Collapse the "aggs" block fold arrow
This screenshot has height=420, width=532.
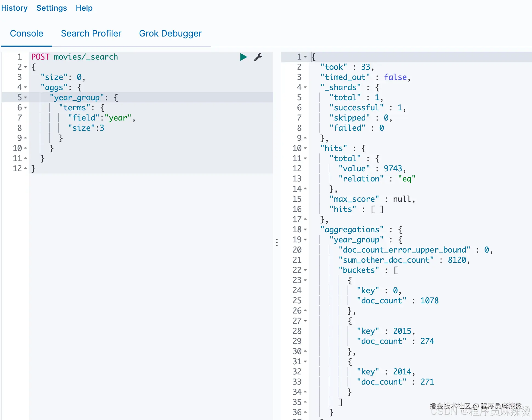coord(26,87)
